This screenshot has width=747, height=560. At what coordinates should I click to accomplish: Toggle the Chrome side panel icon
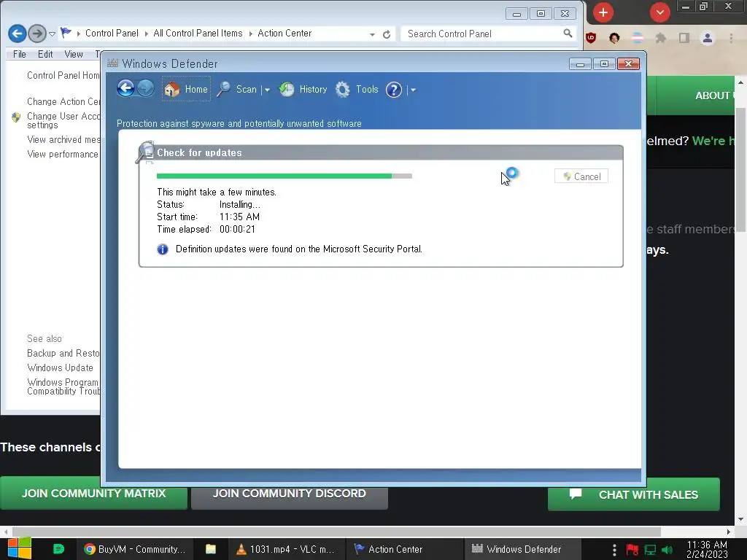tap(684, 38)
